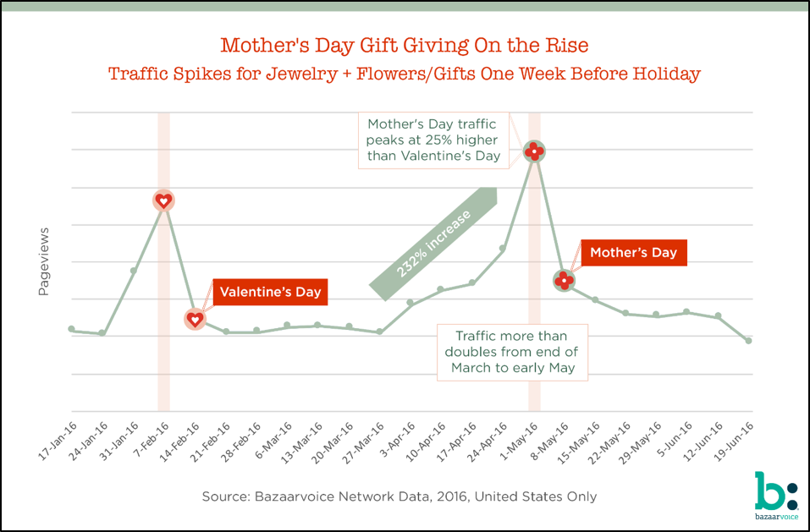This screenshot has width=810, height=532.
Task: Click the Pageviews axis label
Action: (x=44, y=261)
